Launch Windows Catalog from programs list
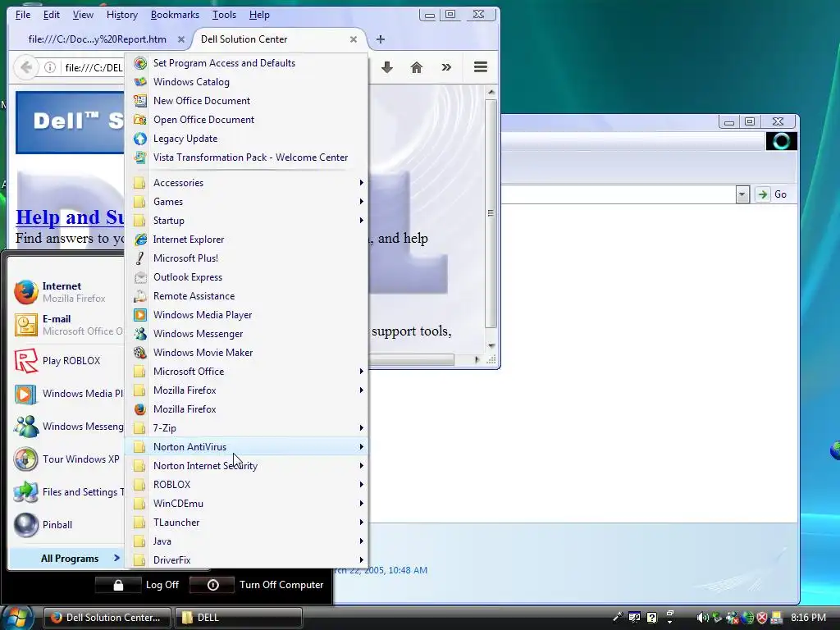 coord(246,82)
